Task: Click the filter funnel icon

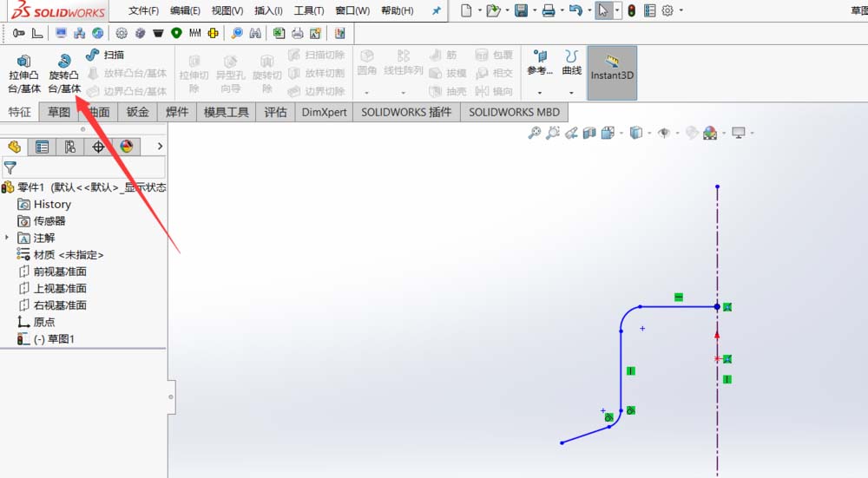Action: pos(10,167)
